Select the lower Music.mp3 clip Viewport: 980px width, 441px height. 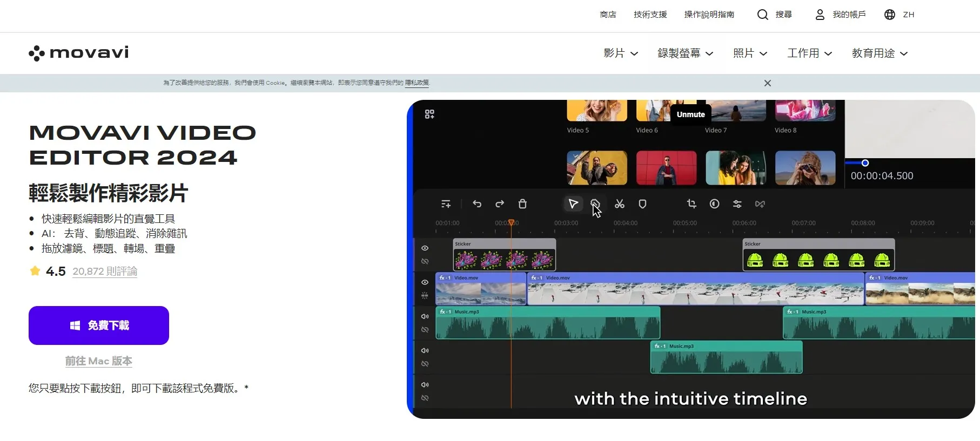726,357
